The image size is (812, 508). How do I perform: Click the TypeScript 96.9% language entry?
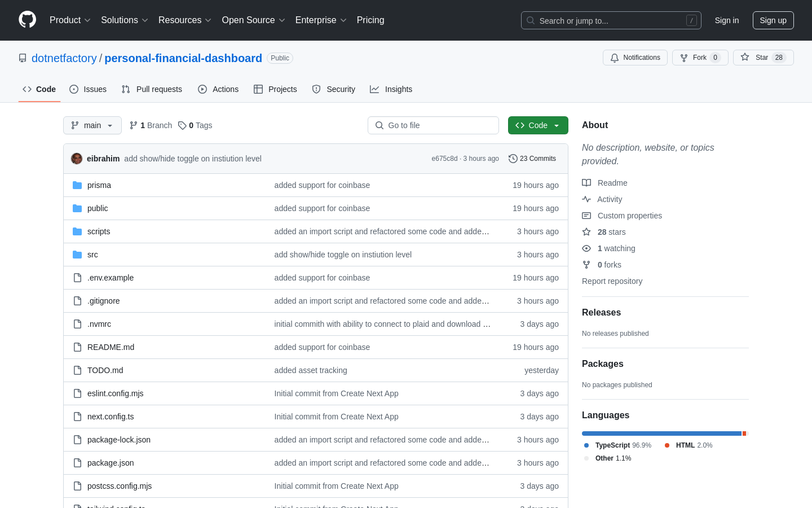click(x=618, y=445)
